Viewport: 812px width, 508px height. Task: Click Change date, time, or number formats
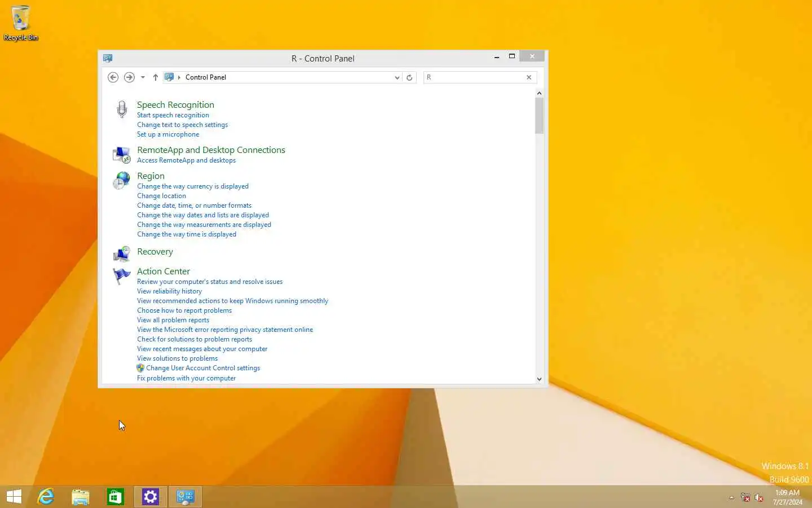pyautogui.click(x=194, y=205)
